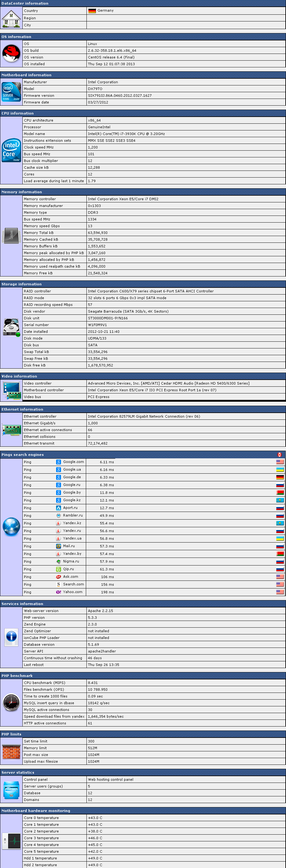Click the Nigma.ru favicon
Image resolution: width=286 pixels, height=868 pixels.
pos(58,562)
